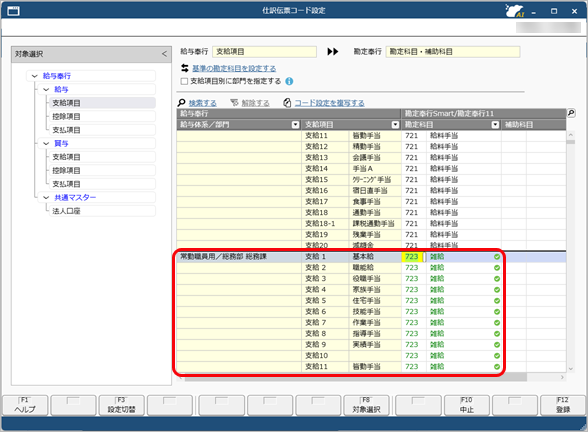Click the app window icon in title bar
This screenshot has height=432, width=588.
14,11
